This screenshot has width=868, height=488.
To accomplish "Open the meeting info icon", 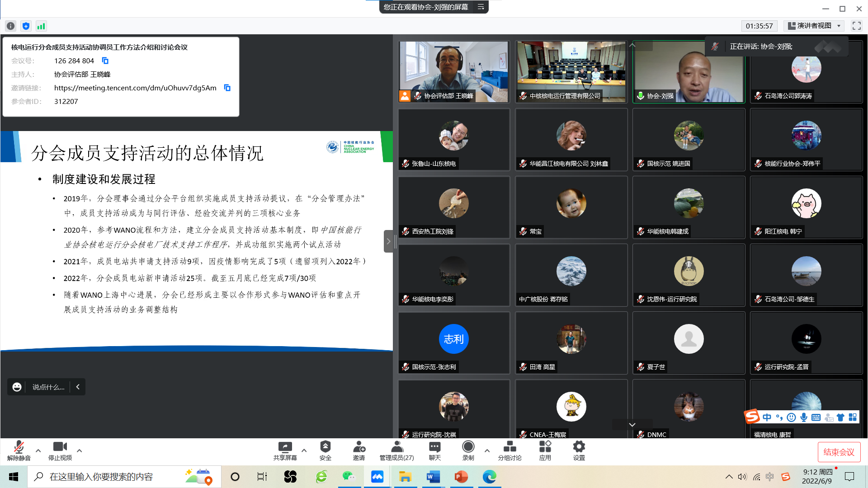I will coord(11,26).
